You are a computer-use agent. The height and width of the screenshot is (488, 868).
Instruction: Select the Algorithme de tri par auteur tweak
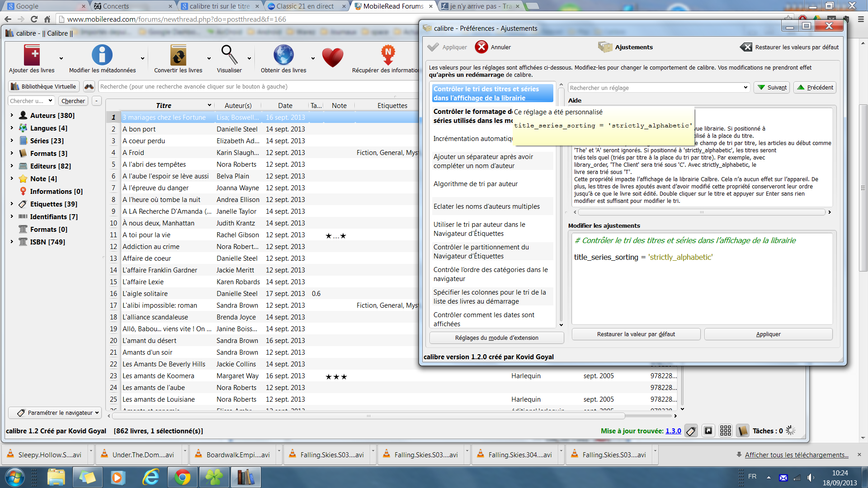[x=476, y=184]
